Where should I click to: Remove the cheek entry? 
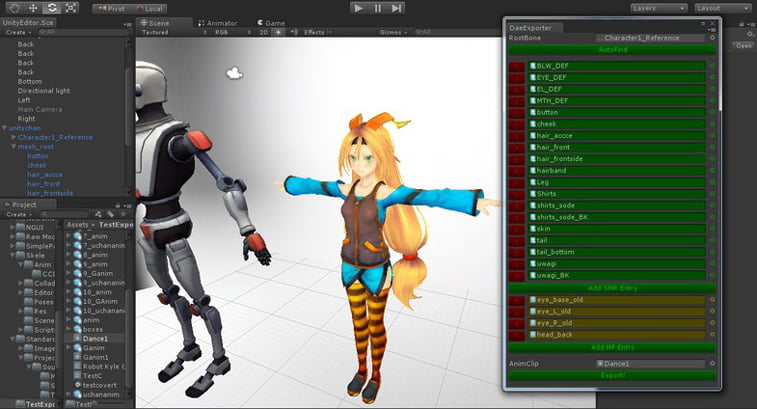point(517,124)
